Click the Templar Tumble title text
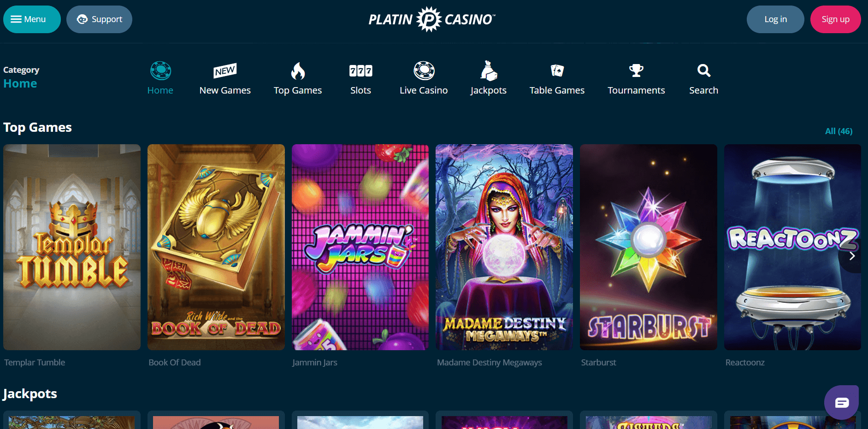Image resolution: width=868 pixels, height=429 pixels. coord(35,362)
